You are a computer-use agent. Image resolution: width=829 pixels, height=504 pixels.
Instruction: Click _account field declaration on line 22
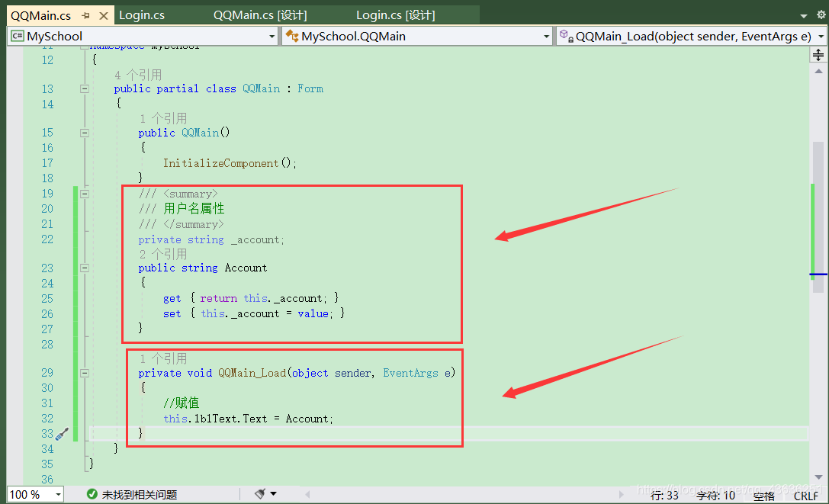[255, 240]
